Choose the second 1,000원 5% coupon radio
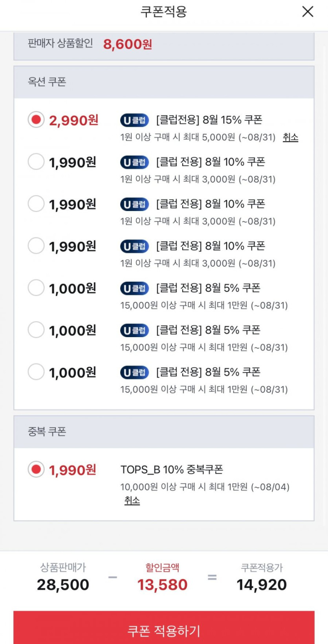 [36, 330]
